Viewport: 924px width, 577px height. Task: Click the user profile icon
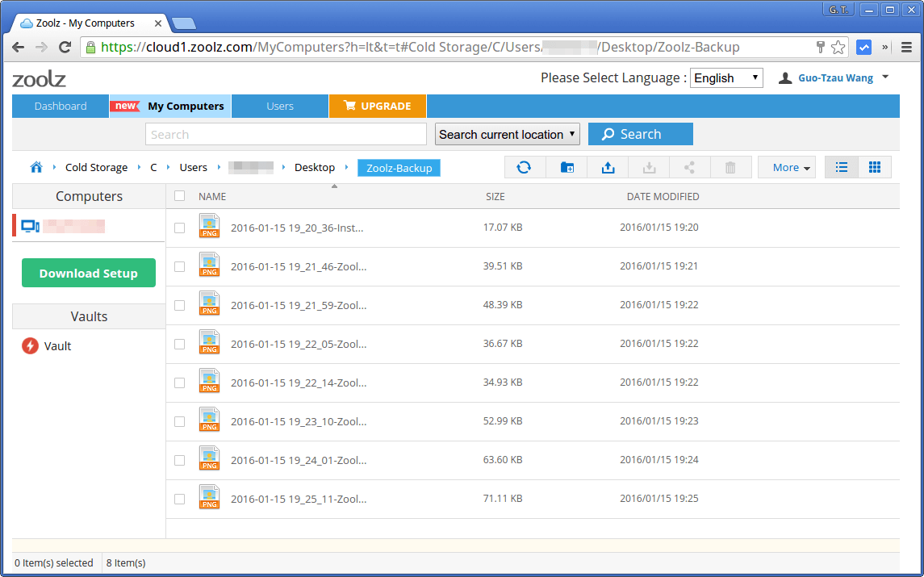pyautogui.click(x=785, y=77)
